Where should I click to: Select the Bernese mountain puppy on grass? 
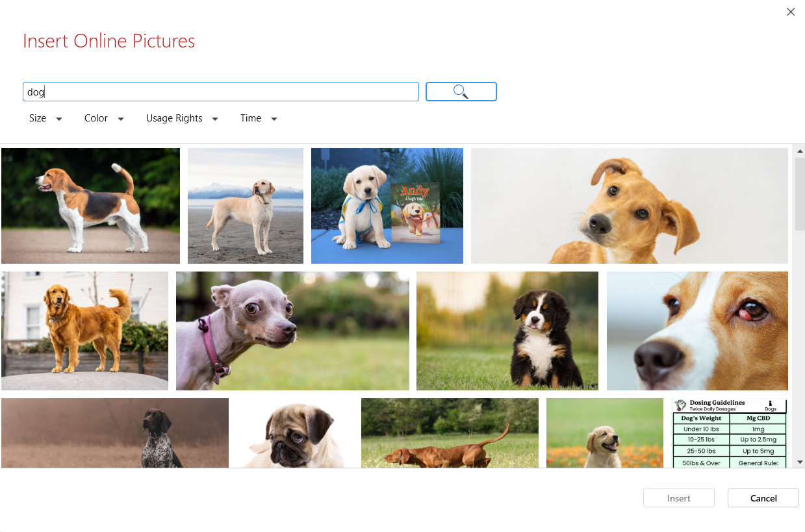[507, 331]
